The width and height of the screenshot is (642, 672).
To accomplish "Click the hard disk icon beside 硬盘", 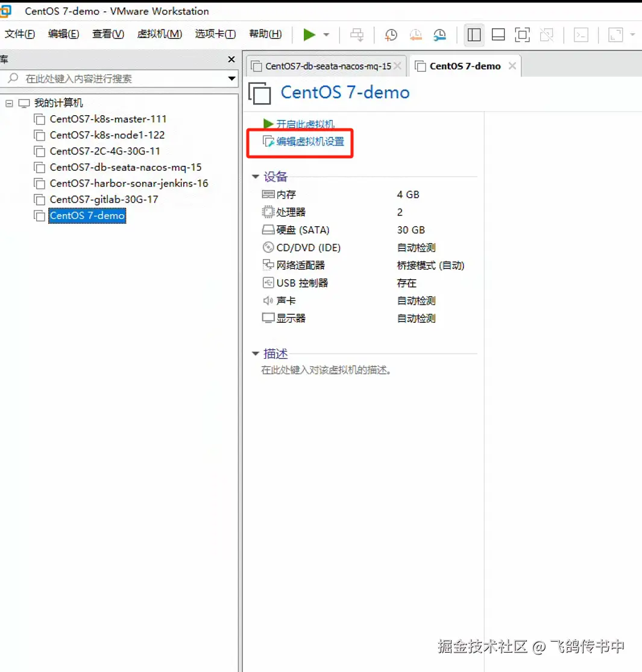I will (x=268, y=230).
